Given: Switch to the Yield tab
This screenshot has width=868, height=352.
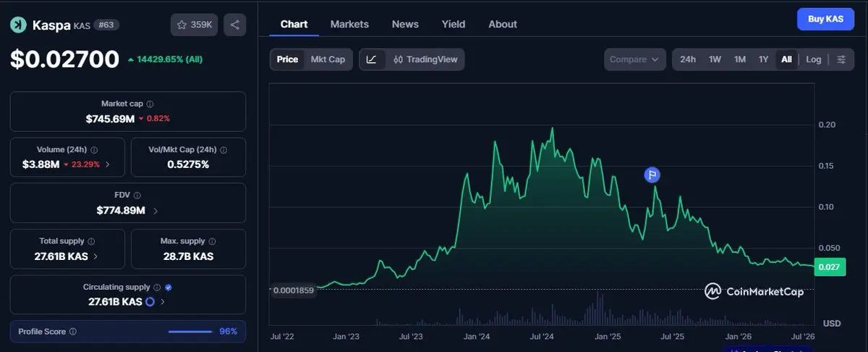Looking at the screenshot, I should (x=454, y=24).
